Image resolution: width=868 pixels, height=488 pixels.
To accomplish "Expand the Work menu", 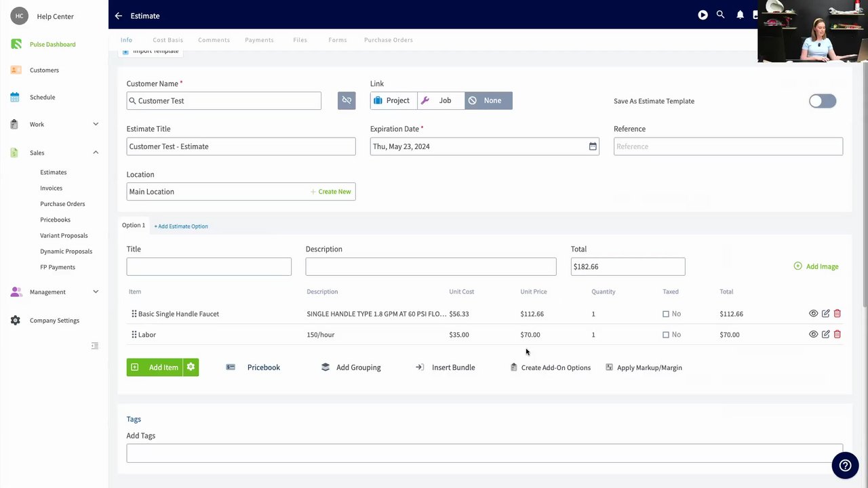I will coord(54,125).
